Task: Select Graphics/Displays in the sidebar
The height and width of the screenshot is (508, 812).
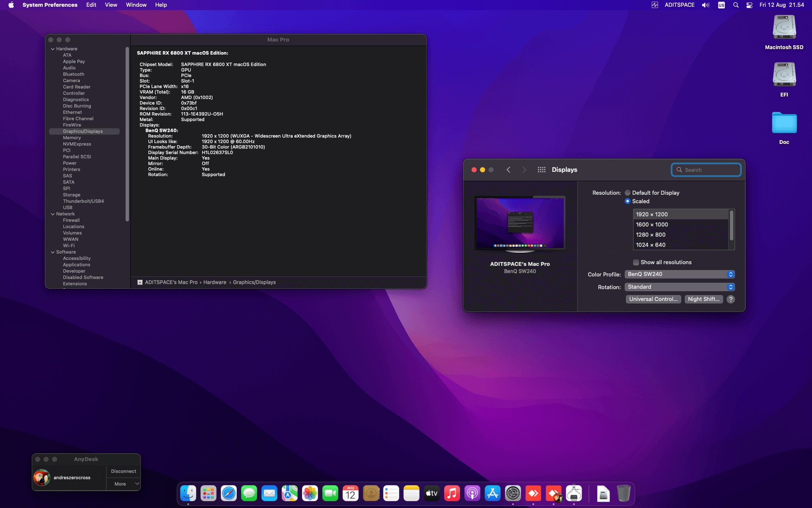Action: [x=83, y=131]
